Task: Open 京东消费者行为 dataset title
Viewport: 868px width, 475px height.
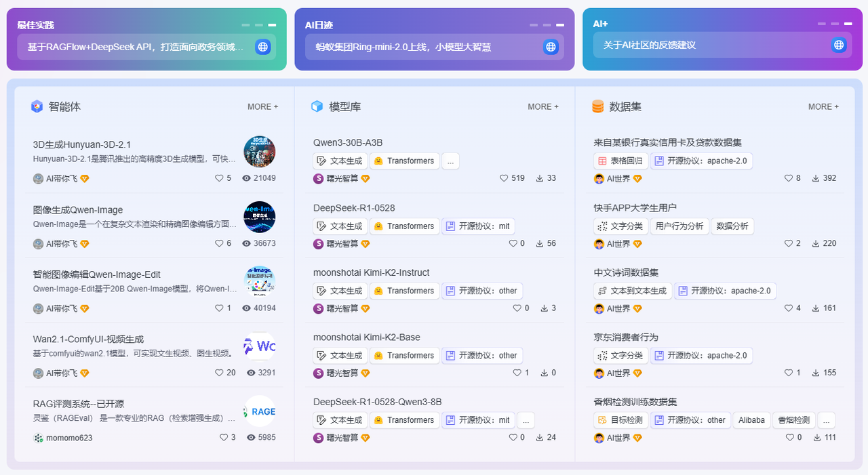Action: (x=626, y=337)
